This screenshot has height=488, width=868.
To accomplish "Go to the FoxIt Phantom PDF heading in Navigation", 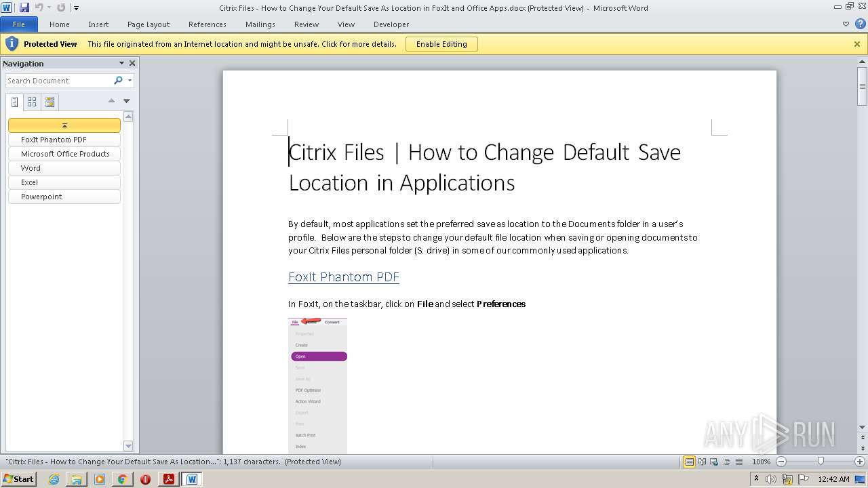I will coord(64,140).
